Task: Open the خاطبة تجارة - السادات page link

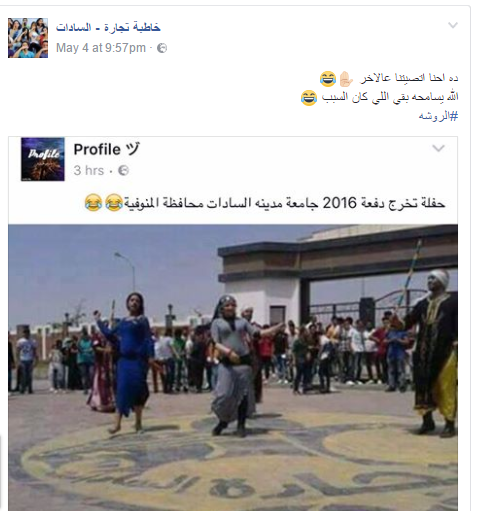Action: click(x=108, y=27)
